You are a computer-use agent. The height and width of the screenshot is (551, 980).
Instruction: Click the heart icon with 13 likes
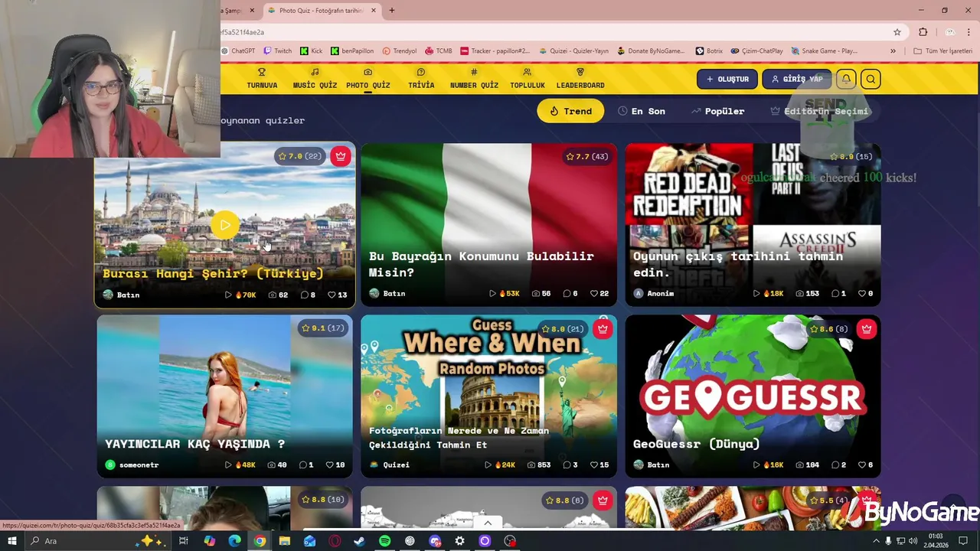click(x=332, y=295)
